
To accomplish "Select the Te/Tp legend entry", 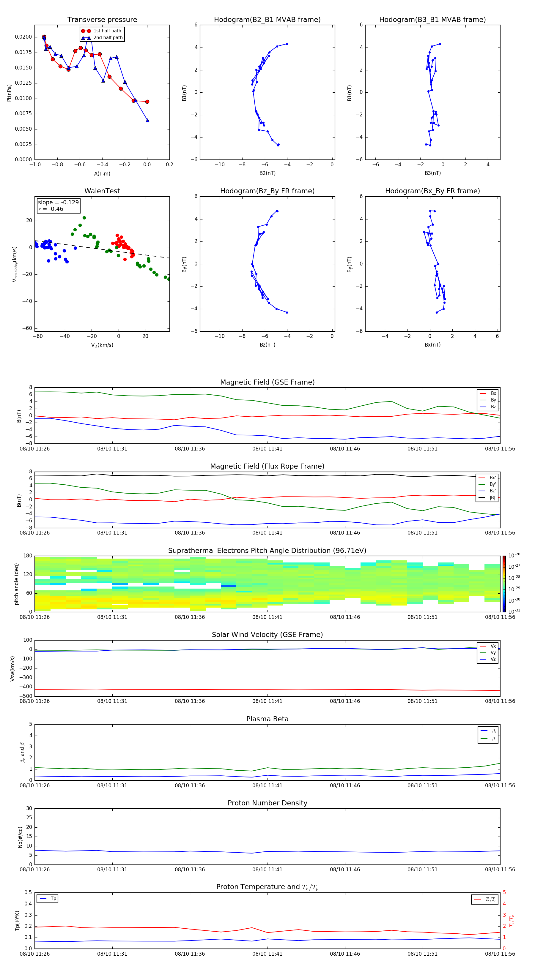I will pos(485,900).
